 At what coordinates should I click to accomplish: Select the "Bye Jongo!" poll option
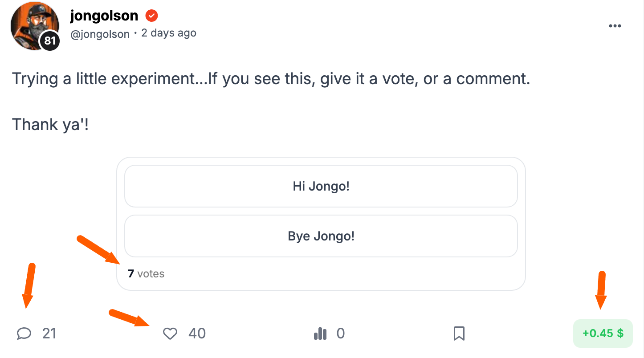point(321,236)
